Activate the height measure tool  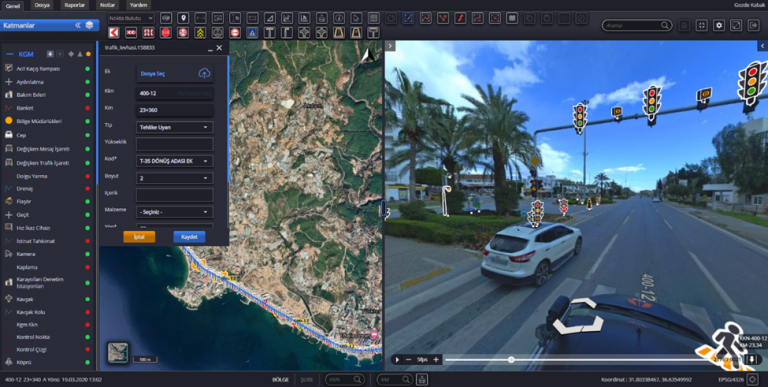click(235, 19)
